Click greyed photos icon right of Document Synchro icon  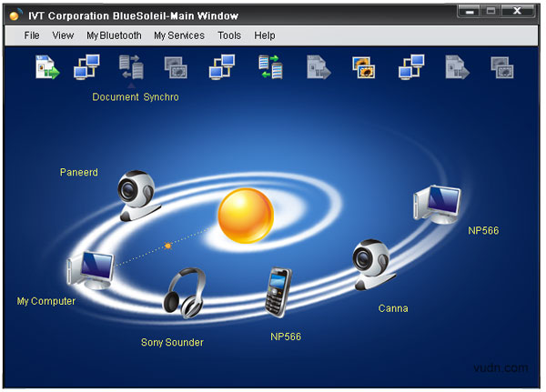(x=176, y=67)
